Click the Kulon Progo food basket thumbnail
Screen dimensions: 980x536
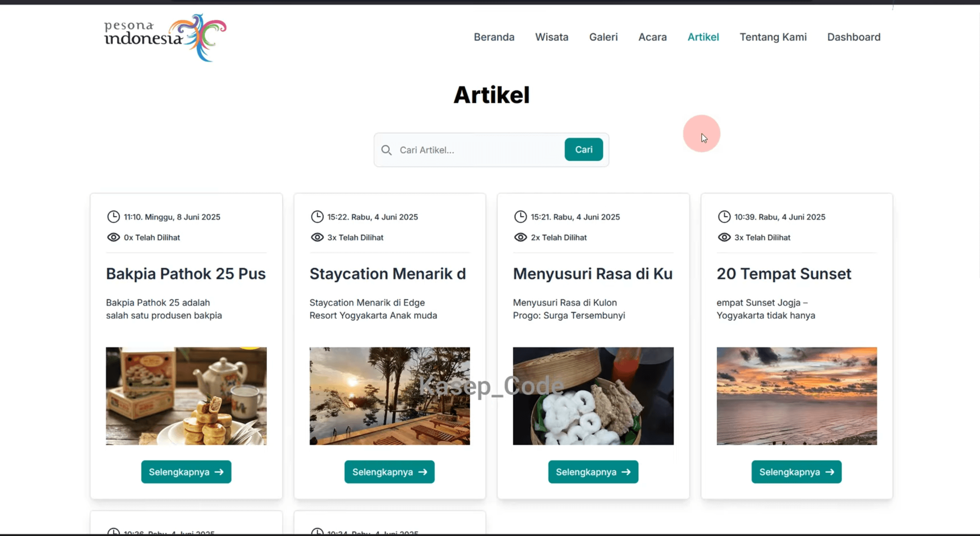point(593,396)
